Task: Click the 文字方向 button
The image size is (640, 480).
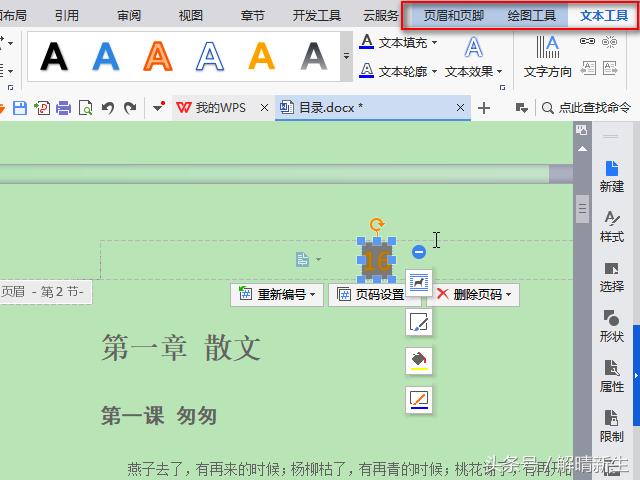Action: pyautogui.click(x=547, y=57)
